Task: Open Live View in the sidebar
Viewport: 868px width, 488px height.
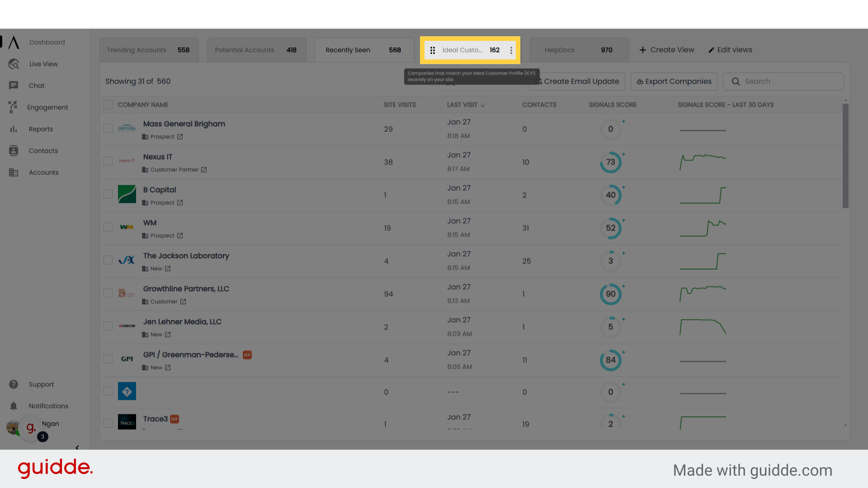Action: (43, 64)
